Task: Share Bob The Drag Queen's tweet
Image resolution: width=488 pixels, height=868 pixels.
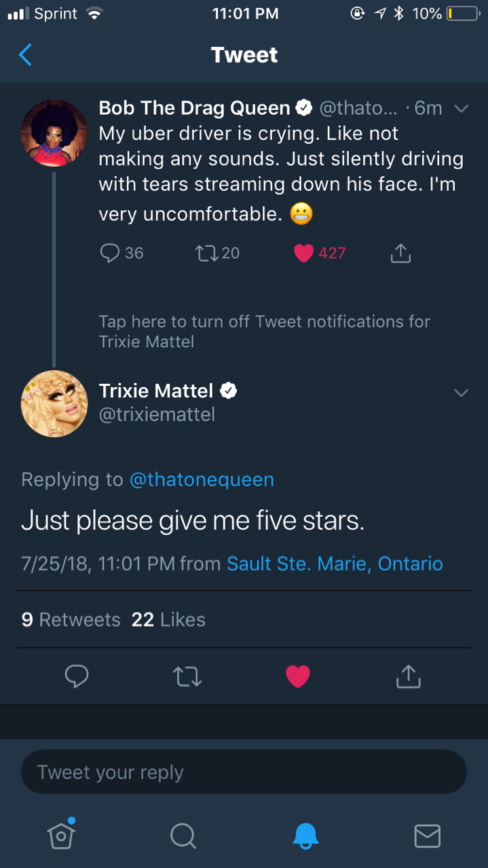Action: pyautogui.click(x=400, y=253)
